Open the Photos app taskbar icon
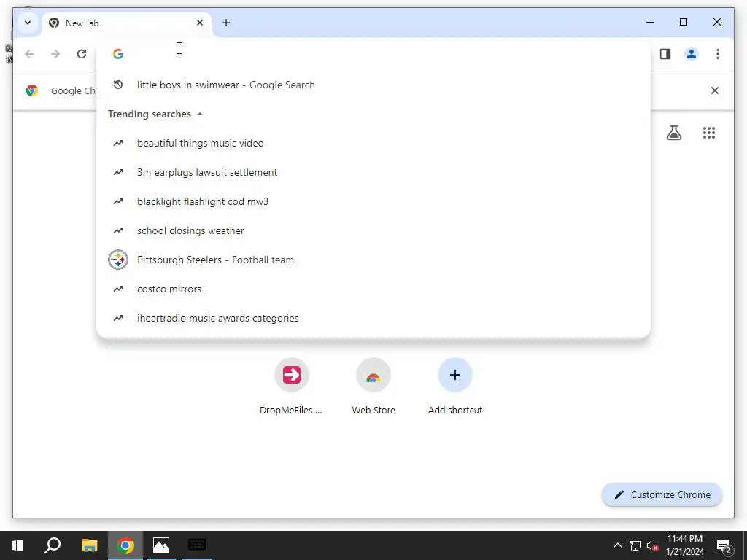This screenshot has width=747, height=560. [161, 545]
